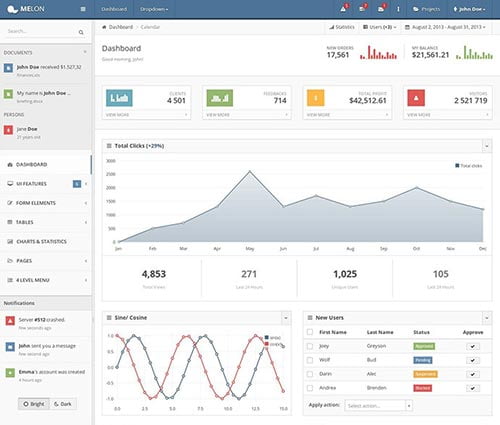Click the green icon beside My name is John Doe
Screen dimensions: 500x425
[8, 94]
